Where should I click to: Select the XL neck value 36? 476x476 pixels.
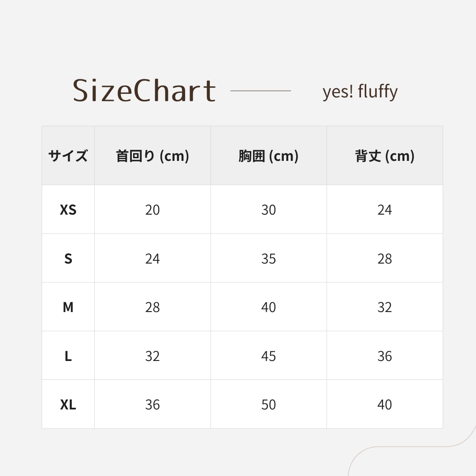[x=152, y=405]
